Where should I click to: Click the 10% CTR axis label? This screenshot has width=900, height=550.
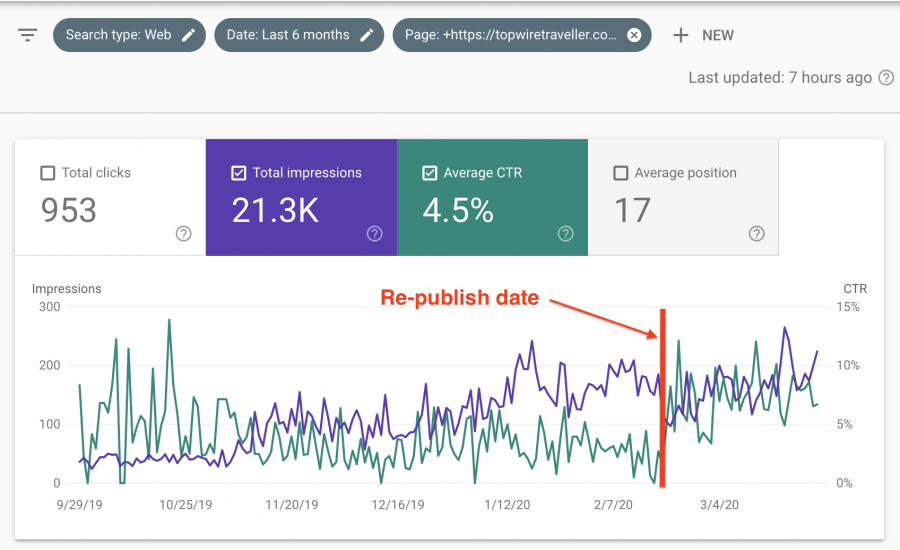848,365
